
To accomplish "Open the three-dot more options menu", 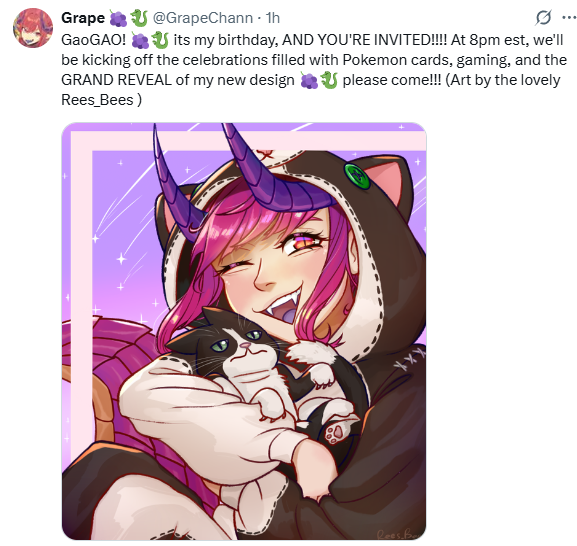I will tap(569, 17).
